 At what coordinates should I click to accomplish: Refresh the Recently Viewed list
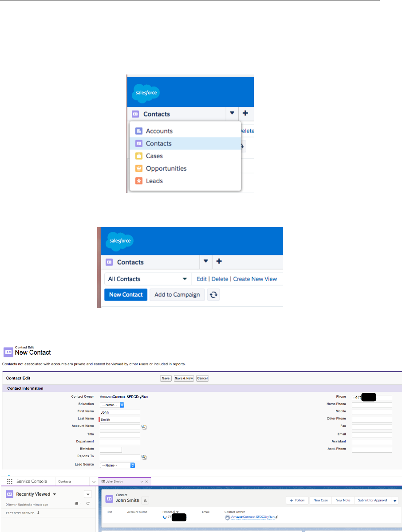88,503
